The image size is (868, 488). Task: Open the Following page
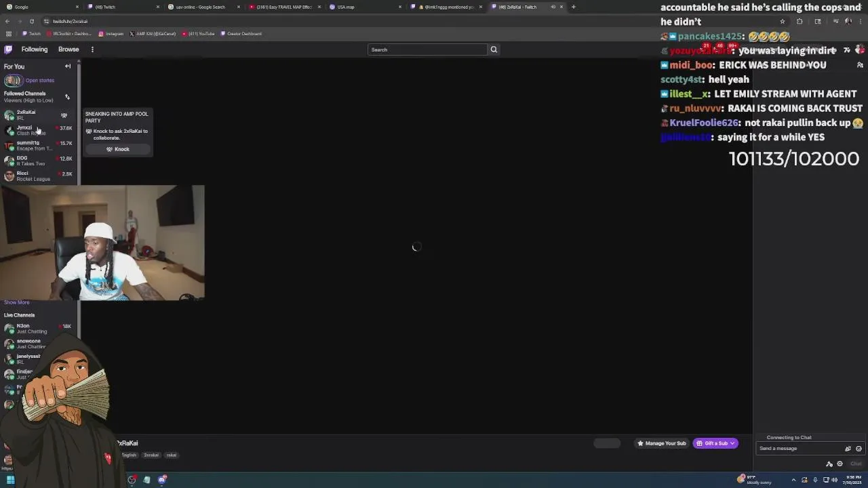pyautogui.click(x=35, y=49)
